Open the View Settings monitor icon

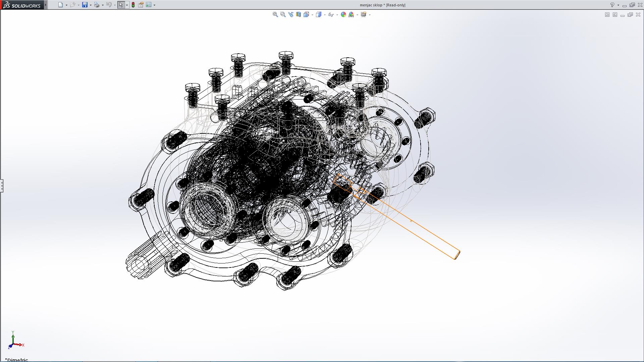363,14
